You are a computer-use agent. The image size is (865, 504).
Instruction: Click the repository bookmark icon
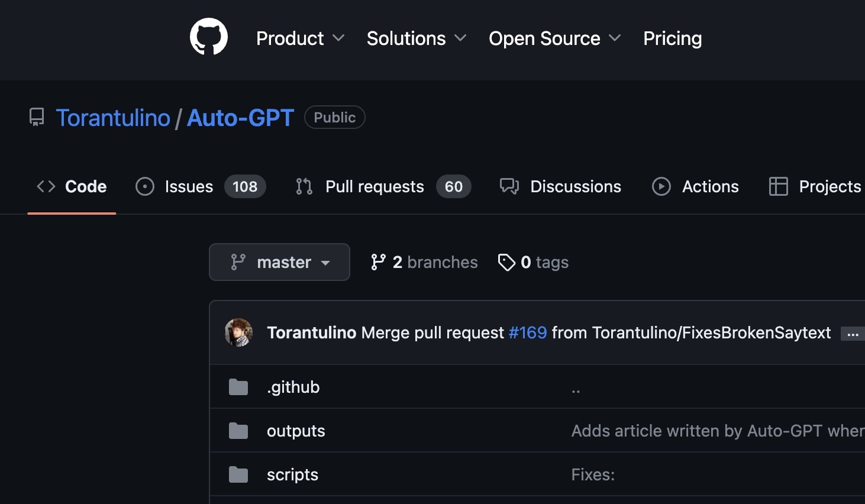click(x=37, y=117)
